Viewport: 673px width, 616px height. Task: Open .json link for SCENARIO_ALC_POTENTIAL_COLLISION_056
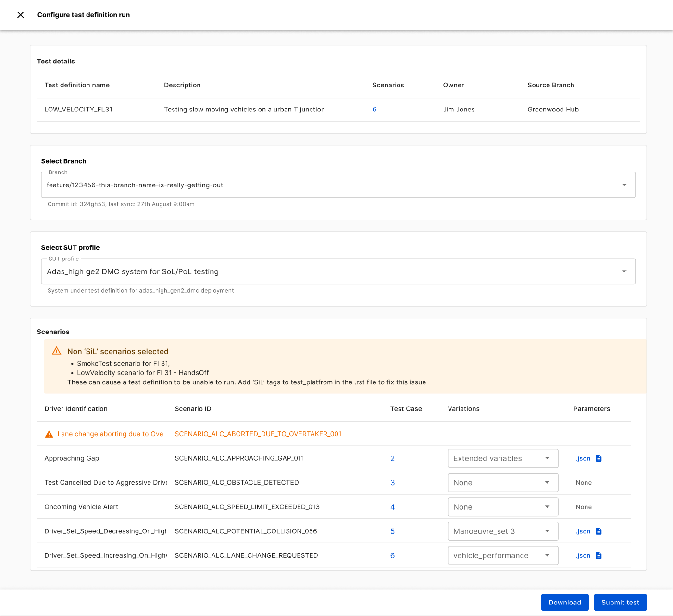coord(583,531)
